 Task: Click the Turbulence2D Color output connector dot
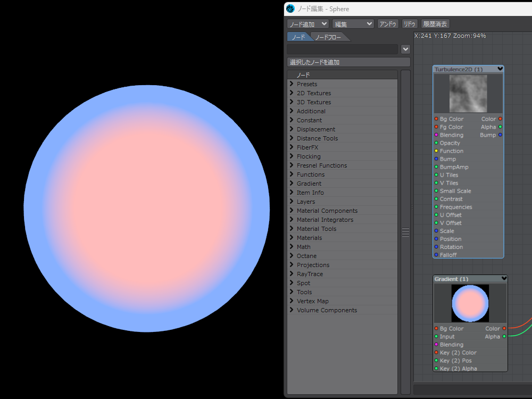500,119
